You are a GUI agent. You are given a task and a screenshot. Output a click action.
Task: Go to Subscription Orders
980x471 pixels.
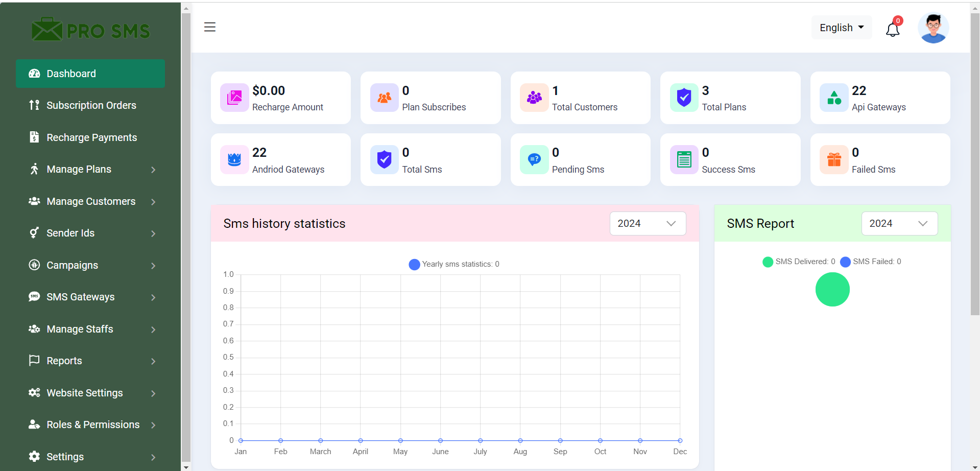point(90,105)
